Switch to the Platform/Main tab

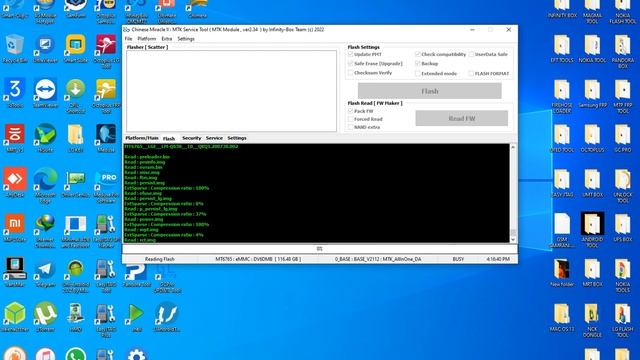142,138
